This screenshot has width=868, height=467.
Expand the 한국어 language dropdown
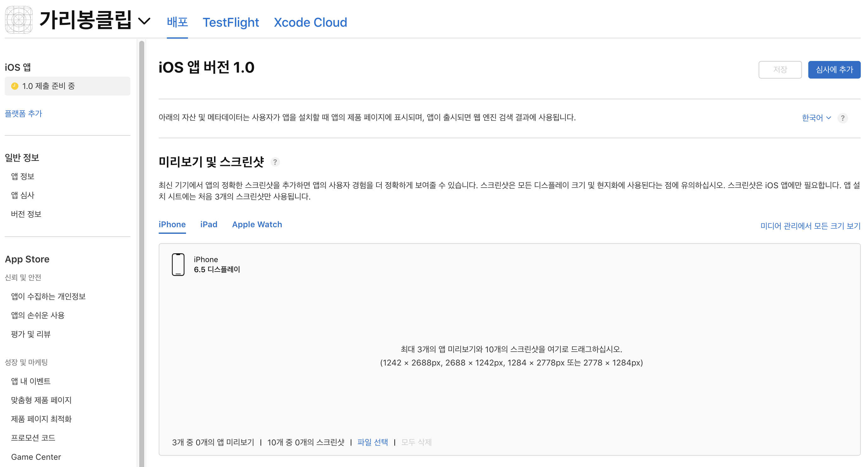point(816,118)
